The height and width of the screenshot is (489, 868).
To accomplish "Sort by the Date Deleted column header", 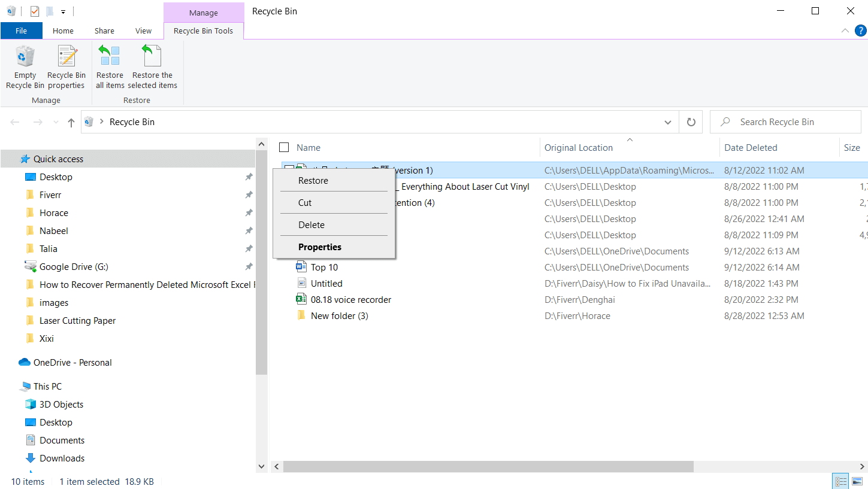I will tap(751, 148).
